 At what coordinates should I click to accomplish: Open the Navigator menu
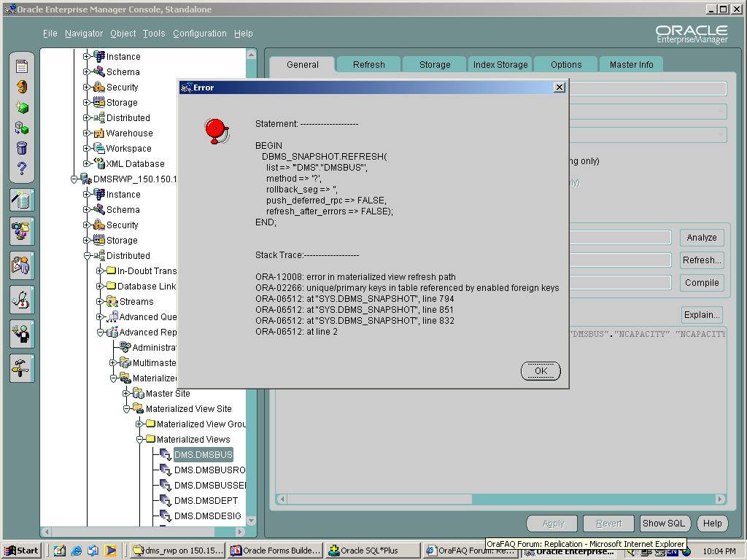[84, 34]
